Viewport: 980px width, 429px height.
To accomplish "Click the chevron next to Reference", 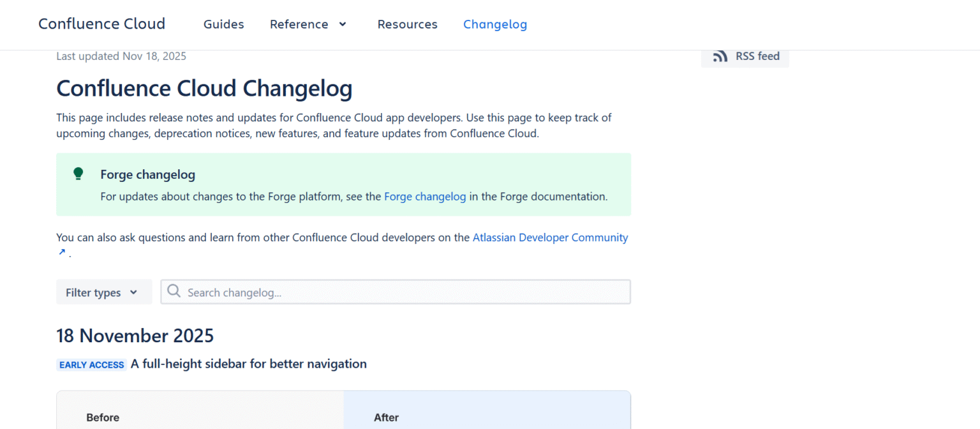I will click(343, 24).
